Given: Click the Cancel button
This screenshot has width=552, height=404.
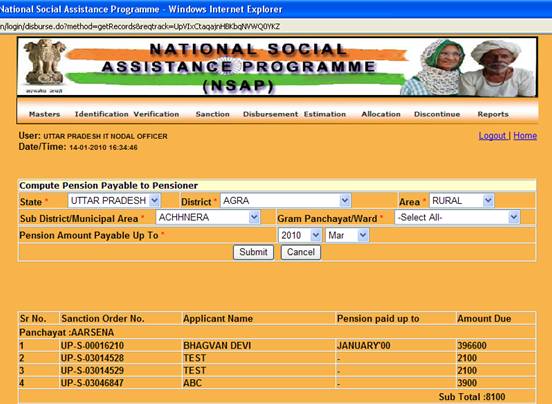Looking at the screenshot, I should coord(301,252).
